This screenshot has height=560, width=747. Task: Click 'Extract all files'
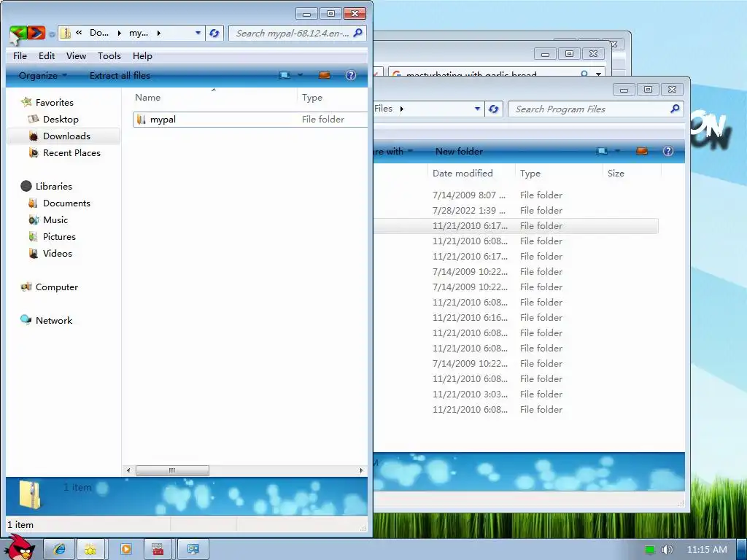120,75
